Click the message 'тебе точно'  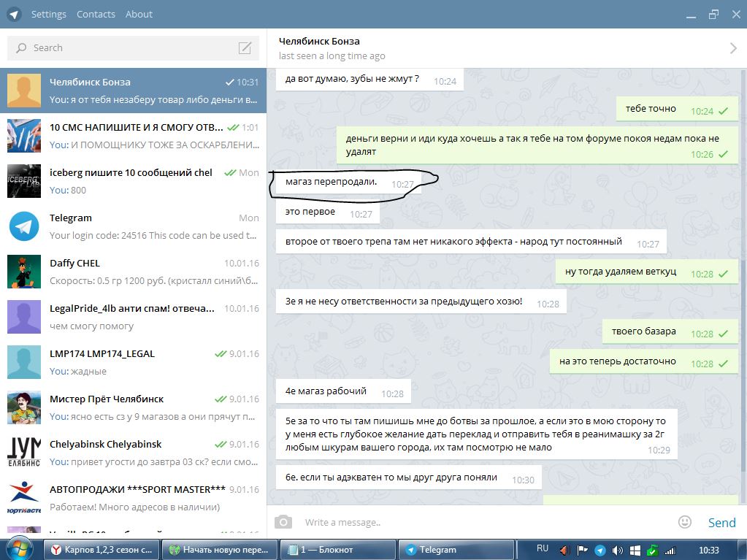(677, 109)
